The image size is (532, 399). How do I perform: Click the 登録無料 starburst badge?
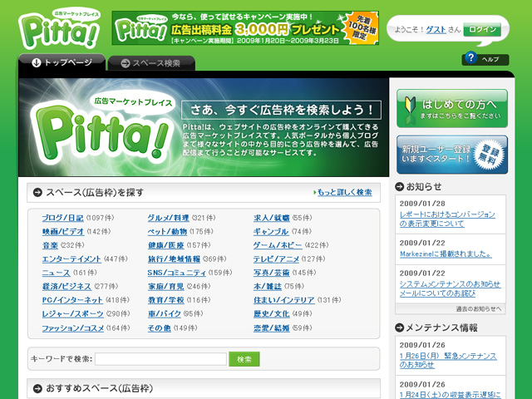pyautogui.click(x=489, y=155)
